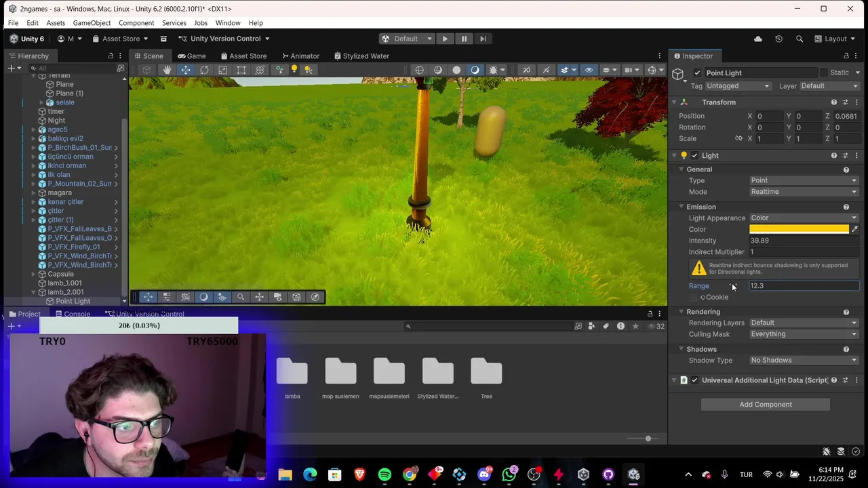Click the yellow light Color swatch
The image size is (868, 488).
click(799, 229)
